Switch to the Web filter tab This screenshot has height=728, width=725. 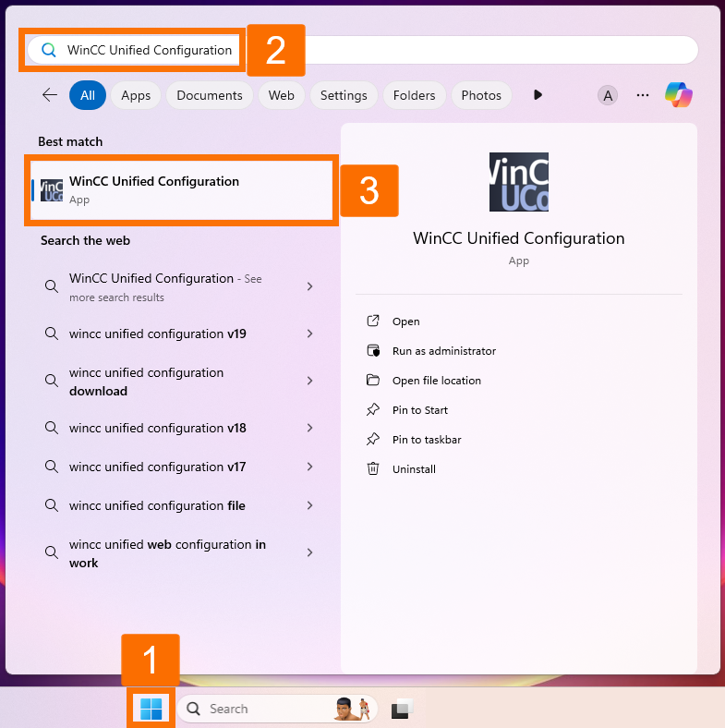coord(282,95)
